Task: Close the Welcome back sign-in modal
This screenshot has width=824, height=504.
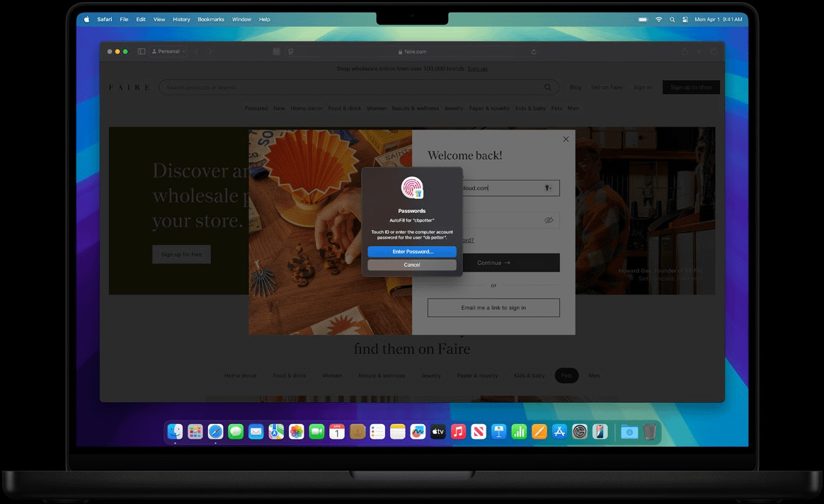Action: tap(566, 139)
